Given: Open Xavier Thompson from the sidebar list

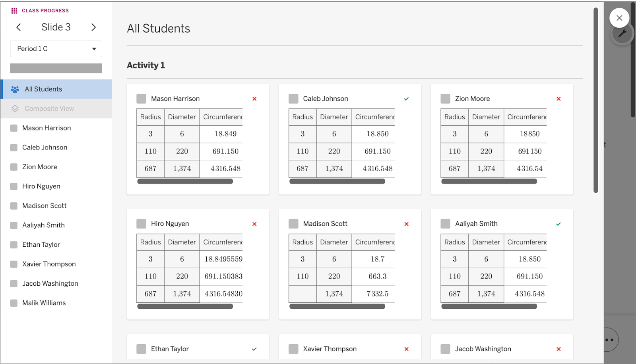Looking at the screenshot, I should tap(49, 264).
